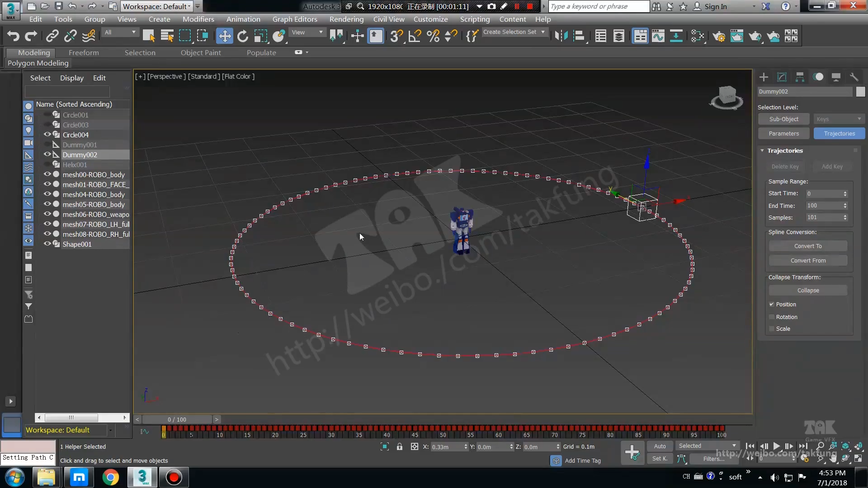Click the Undo arrow icon
The image size is (868, 488).
tap(13, 36)
